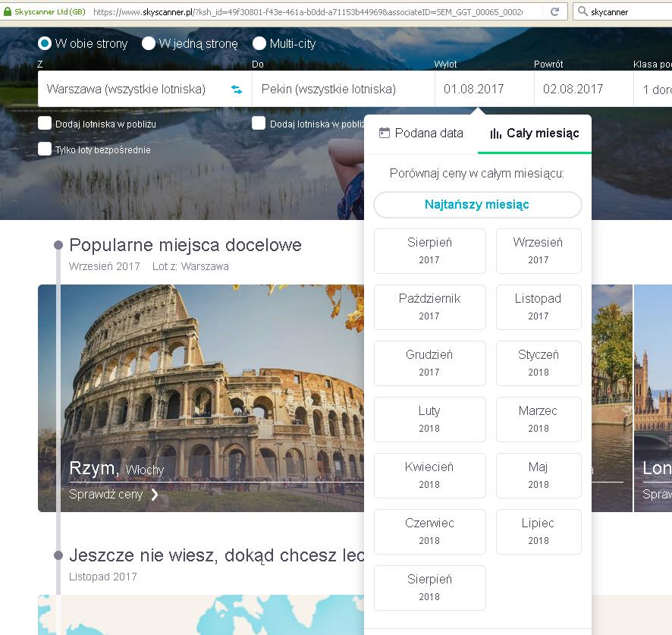Click the search magnifier icon in browser

pyautogui.click(x=583, y=11)
